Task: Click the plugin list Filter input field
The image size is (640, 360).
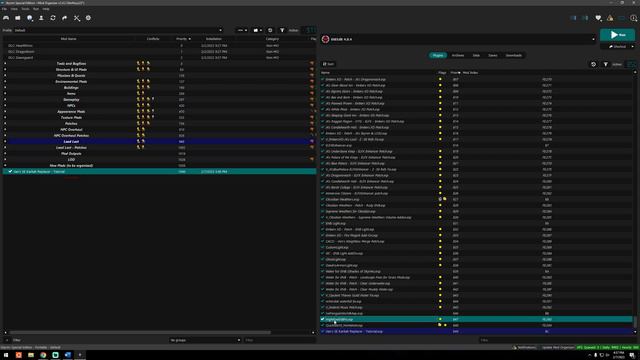Action: pos(558,340)
